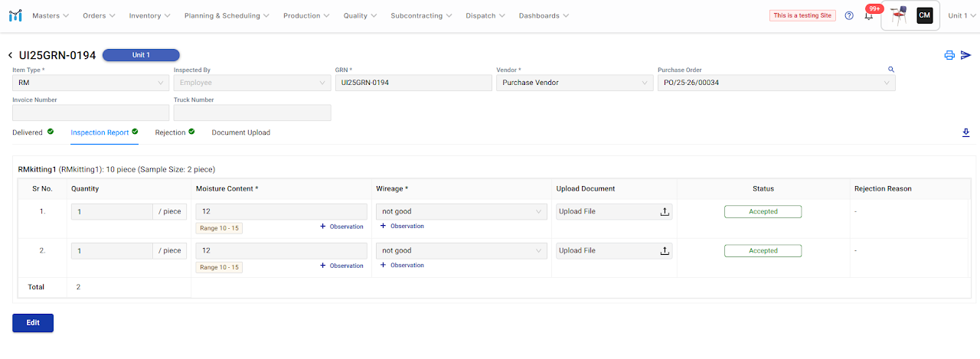Switch to the Document Upload tab
The image size is (980, 359).
tap(240, 132)
